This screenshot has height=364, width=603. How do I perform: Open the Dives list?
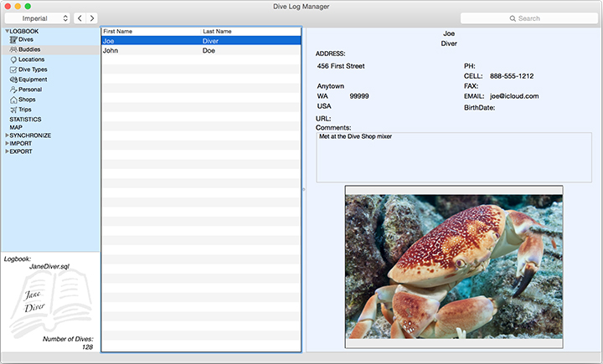26,39
